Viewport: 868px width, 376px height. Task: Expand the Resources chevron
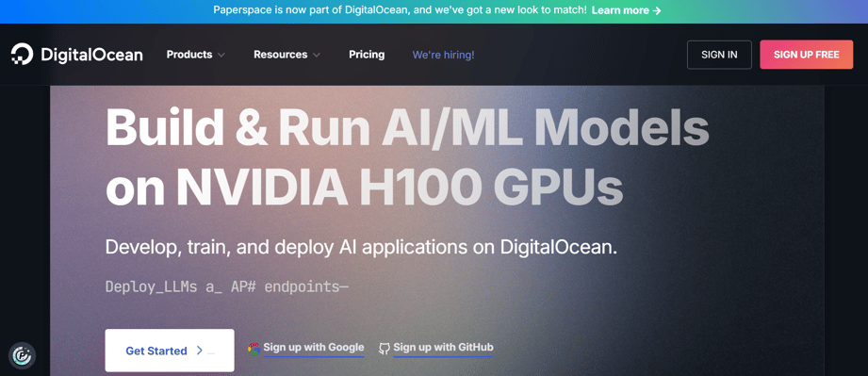coord(317,55)
